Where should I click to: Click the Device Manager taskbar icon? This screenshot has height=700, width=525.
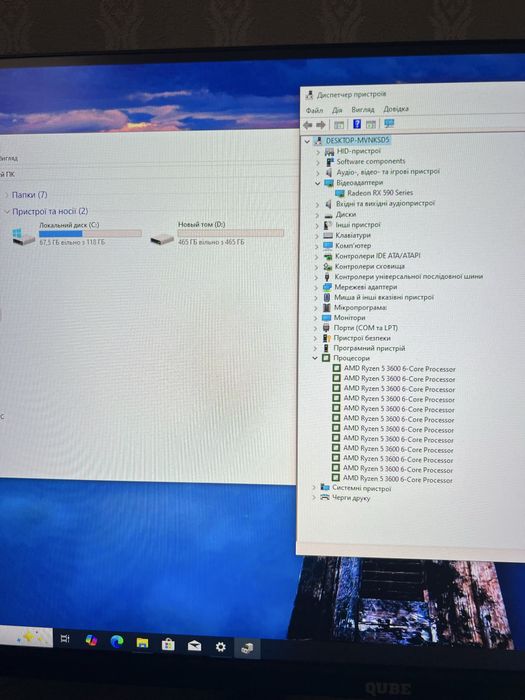click(247, 648)
